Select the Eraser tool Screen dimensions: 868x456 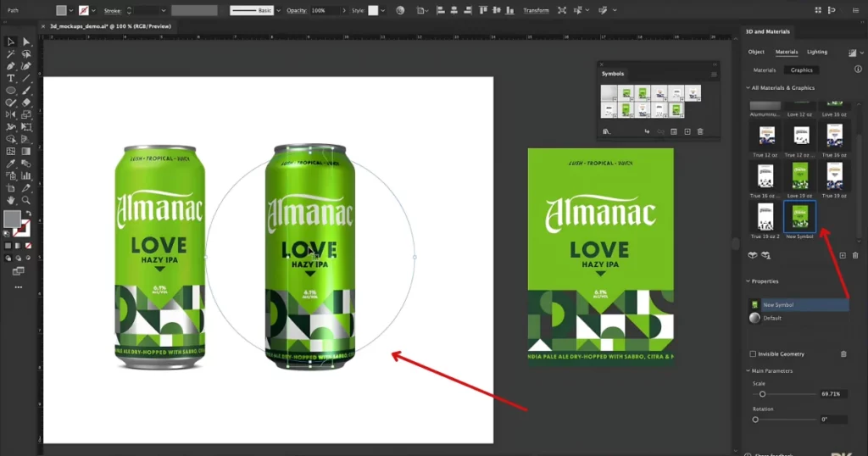(x=26, y=103)
